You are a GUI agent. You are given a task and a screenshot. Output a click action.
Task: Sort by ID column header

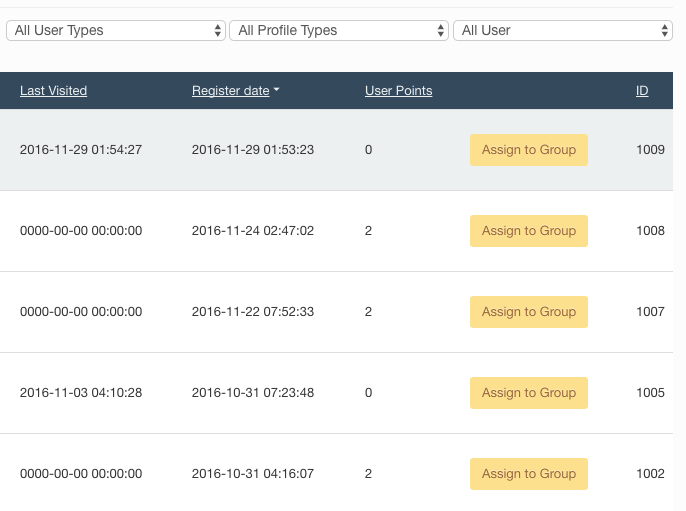coord(642,91)
